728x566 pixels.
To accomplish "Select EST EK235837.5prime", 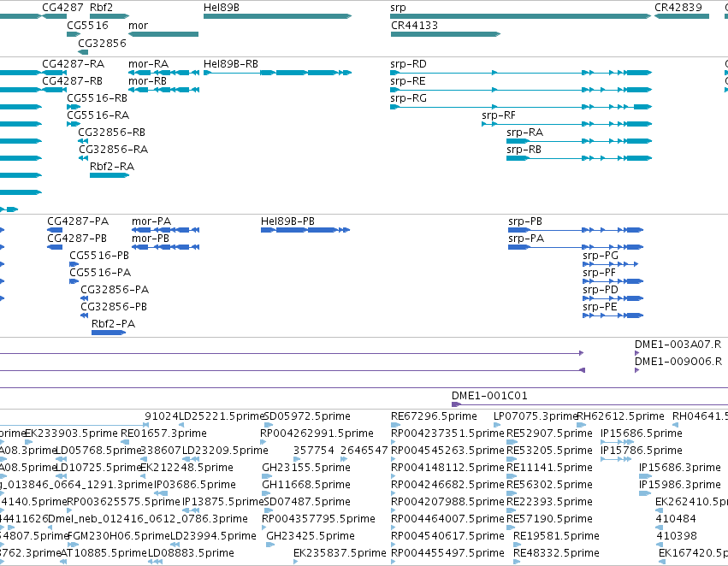I will pyautogui.click(x=340, y=553).
